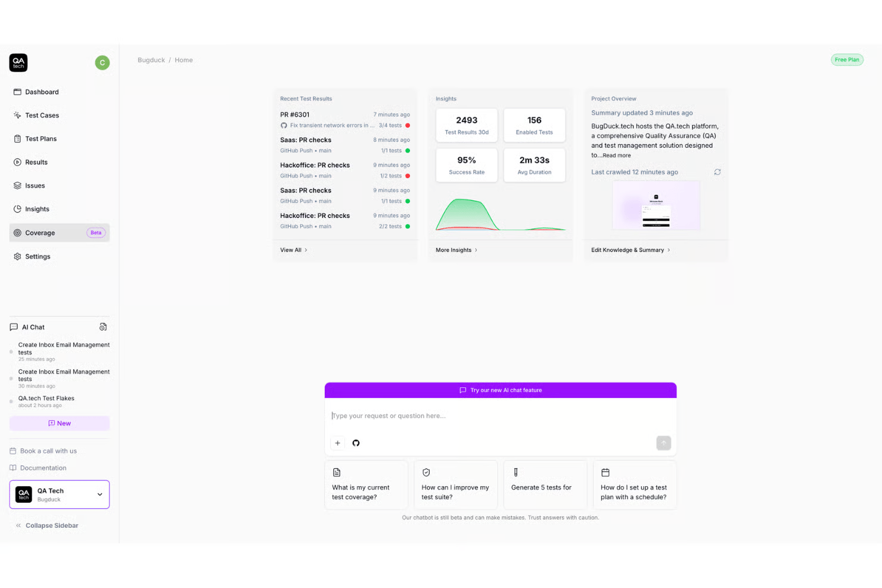Click the refresh crawl icon
Image resolution: width=882 pixels, height=588 pixels.
(x=718, y=172)
